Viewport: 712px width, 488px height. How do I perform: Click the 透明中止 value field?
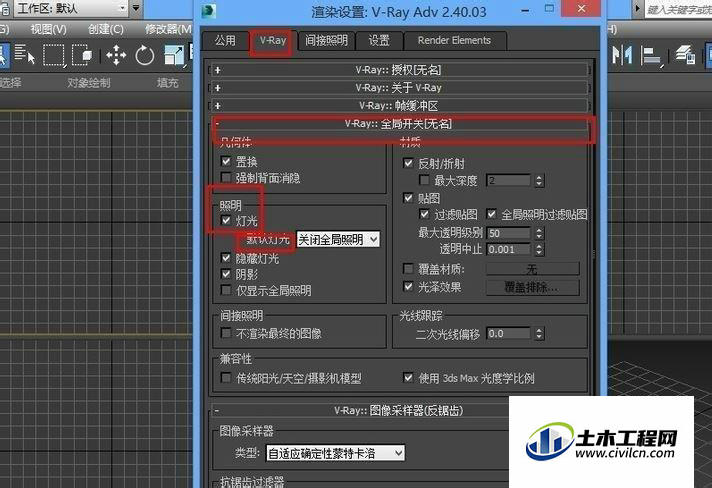coord(508,249)
